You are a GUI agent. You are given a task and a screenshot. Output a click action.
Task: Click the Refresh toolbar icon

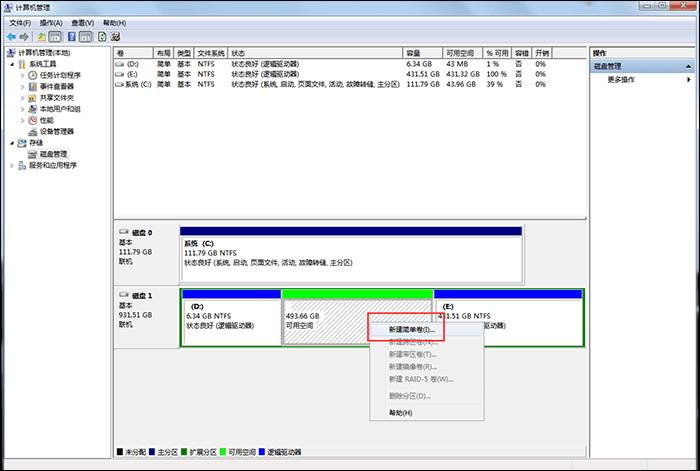(101, 37)
